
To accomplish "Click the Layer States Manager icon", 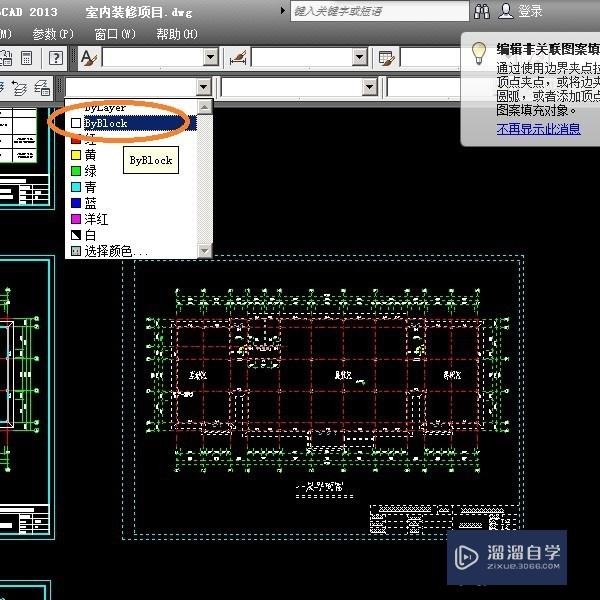I will (x=42, y=88).
